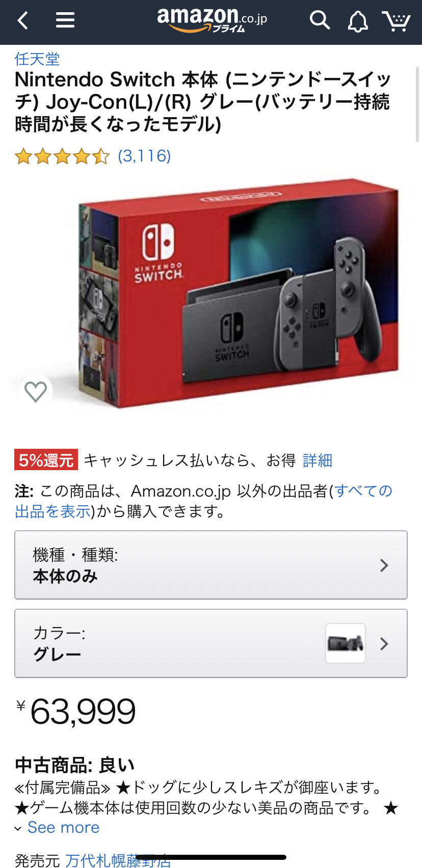This screenshot has width=422, height=868.
Task: Select the gray color swatch thumbnail
Action: [x=346, y=643]
